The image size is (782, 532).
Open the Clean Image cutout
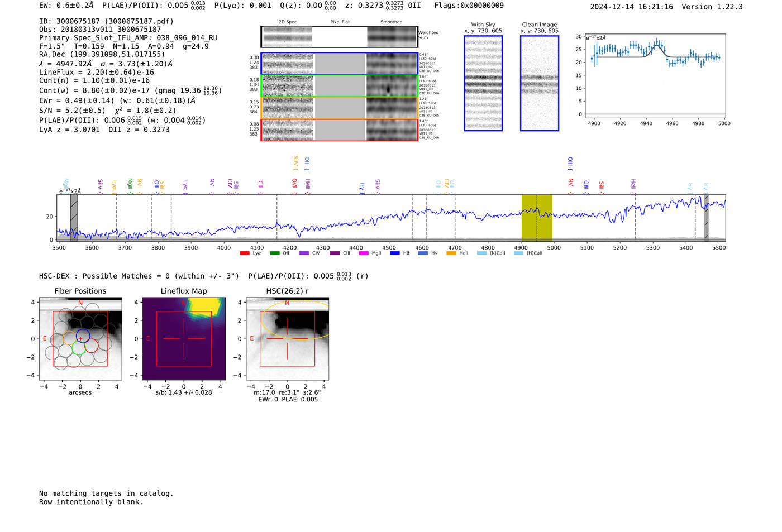(540, 83)
